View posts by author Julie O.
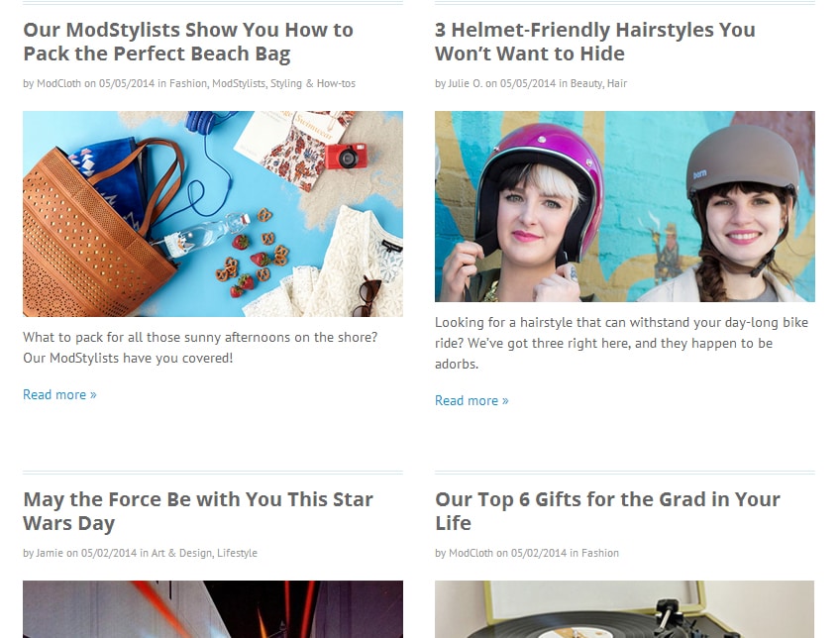The width and height of the screenshot is (840, 638). [x=465, y=83]
